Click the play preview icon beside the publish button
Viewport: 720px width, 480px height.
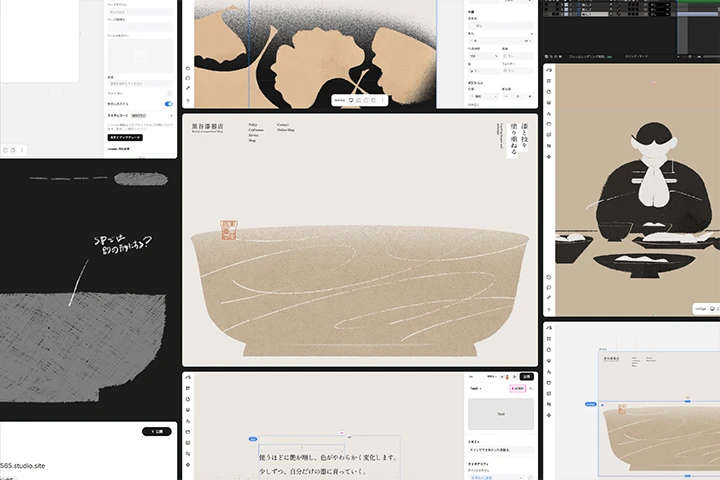tap(514, 377)
